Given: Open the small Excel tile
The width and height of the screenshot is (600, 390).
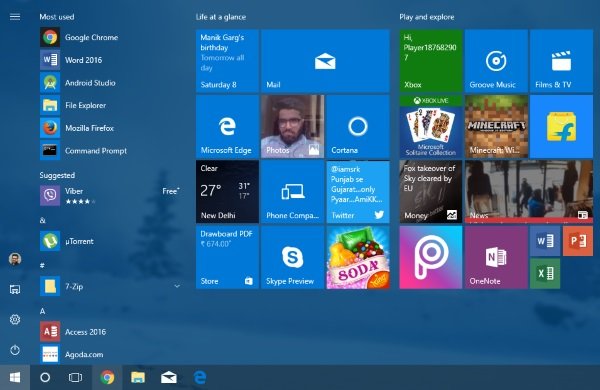Looking at the screenshot, I should point(545,273).
